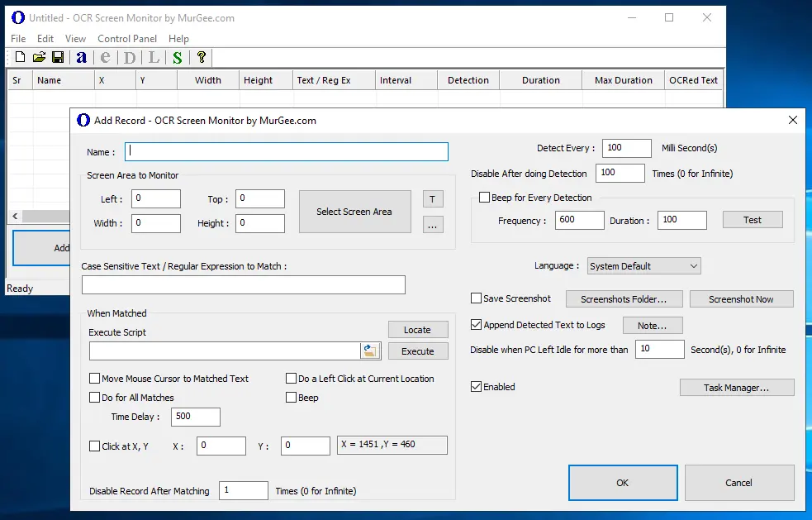Enable Move Mouse Cursor to Matched Text

94,379
